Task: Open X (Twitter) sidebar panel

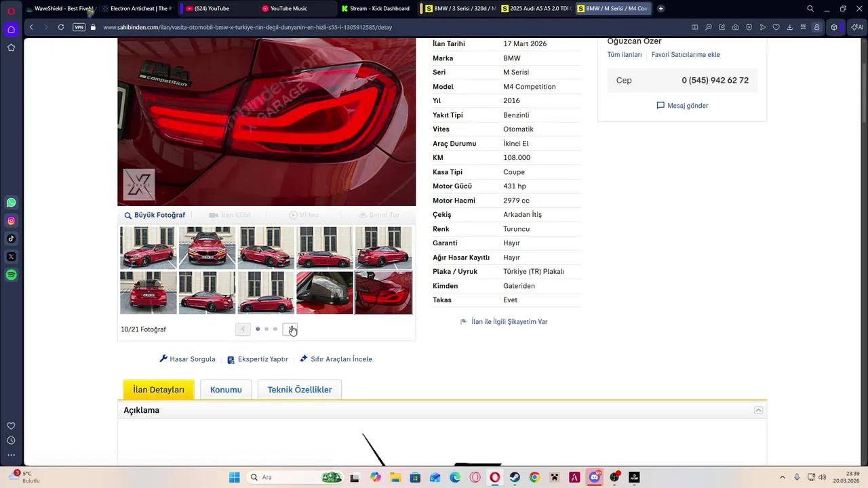Action: tap(12, 257)
